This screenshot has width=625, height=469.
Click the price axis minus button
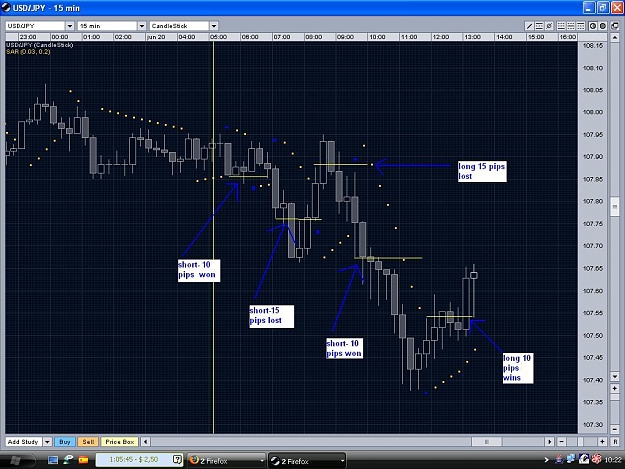(615, 429)
